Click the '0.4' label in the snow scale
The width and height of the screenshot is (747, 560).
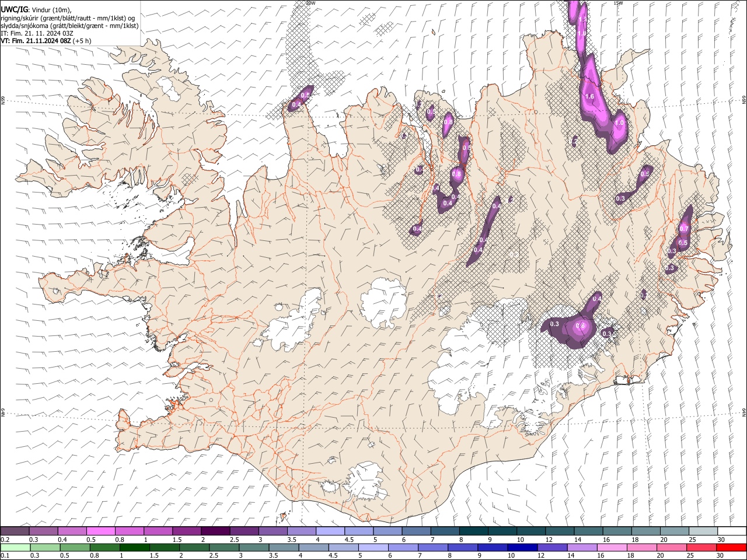(62, 540)
